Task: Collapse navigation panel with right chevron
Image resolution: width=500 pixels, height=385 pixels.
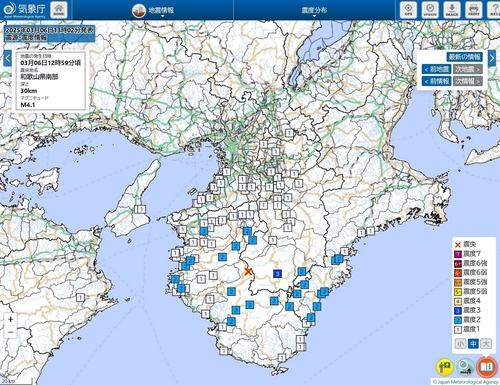Action: coord(492,59)
